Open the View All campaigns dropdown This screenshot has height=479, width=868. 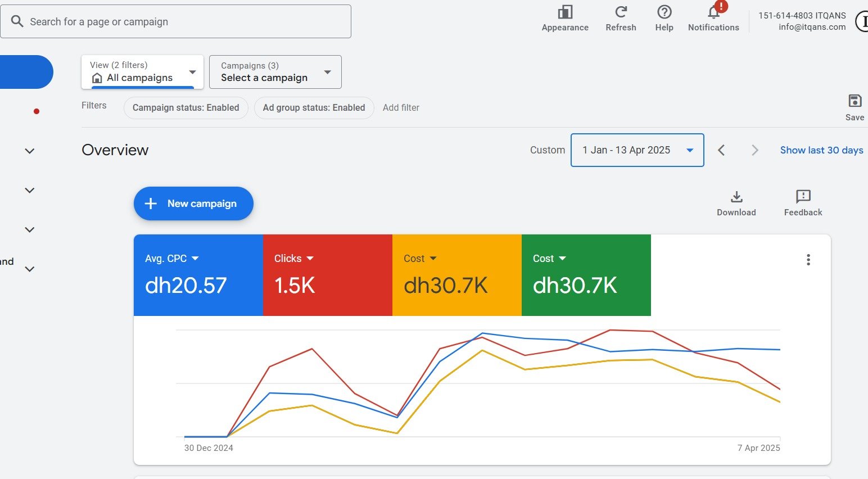[x=142, y=72]
